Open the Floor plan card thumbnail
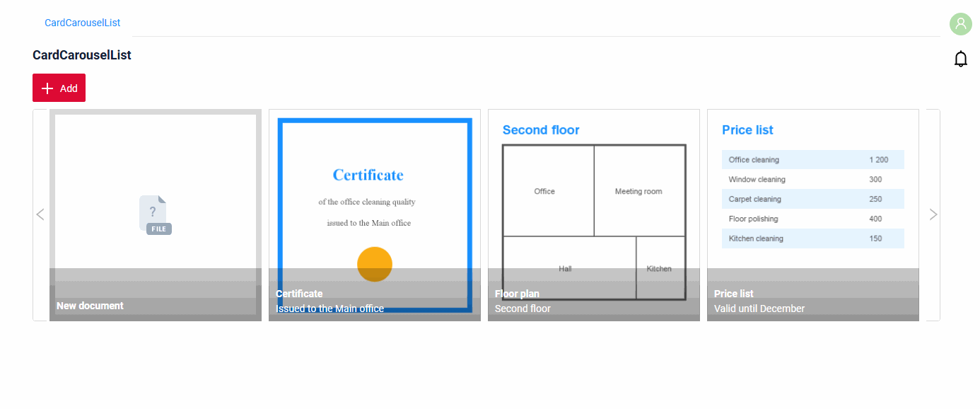 (594, 215)
